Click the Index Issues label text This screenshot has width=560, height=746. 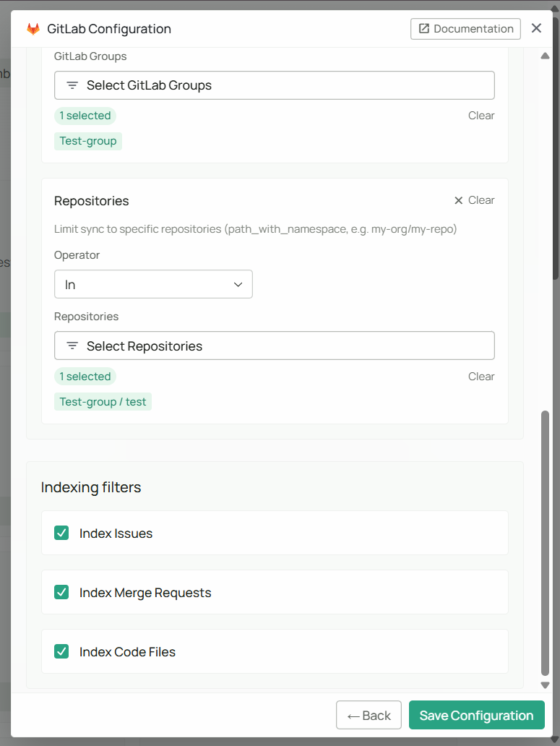[116, 533]
